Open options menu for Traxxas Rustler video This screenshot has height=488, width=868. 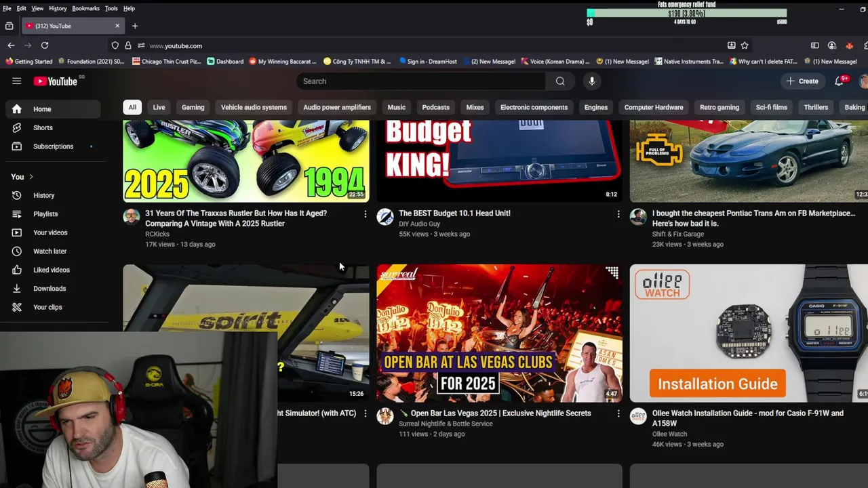(365, 214)
